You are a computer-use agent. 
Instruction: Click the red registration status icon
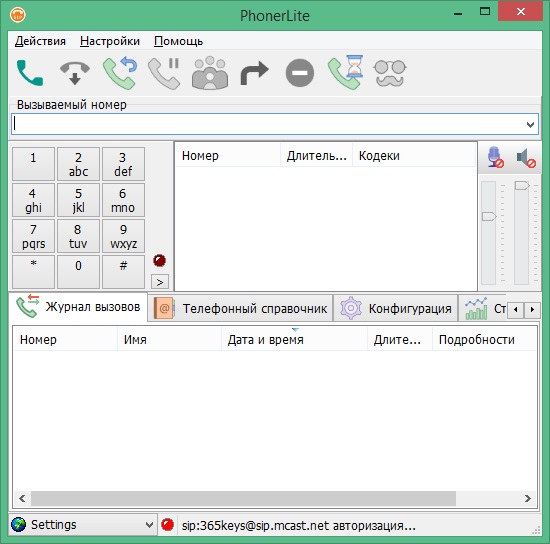point(167,525)
